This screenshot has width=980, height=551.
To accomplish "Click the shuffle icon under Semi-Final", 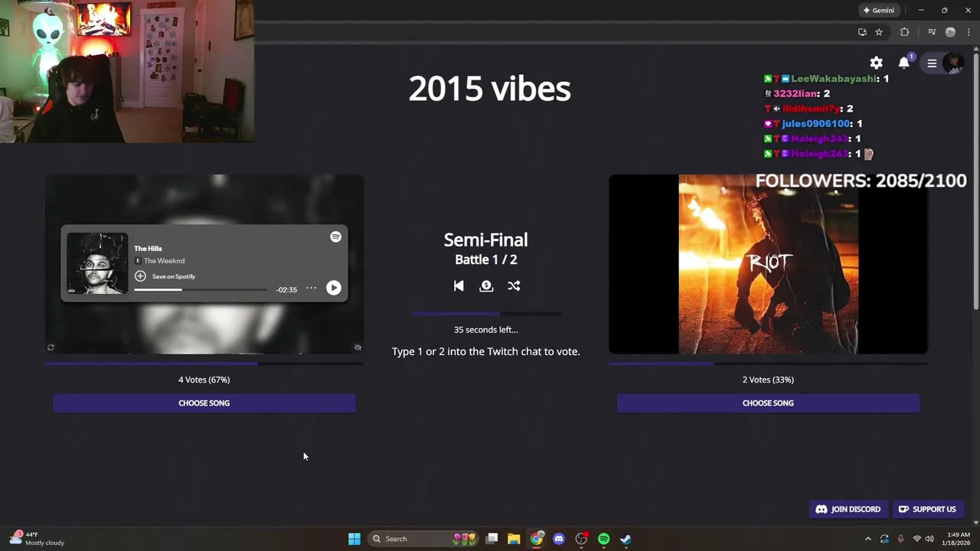I will [514, 285].
